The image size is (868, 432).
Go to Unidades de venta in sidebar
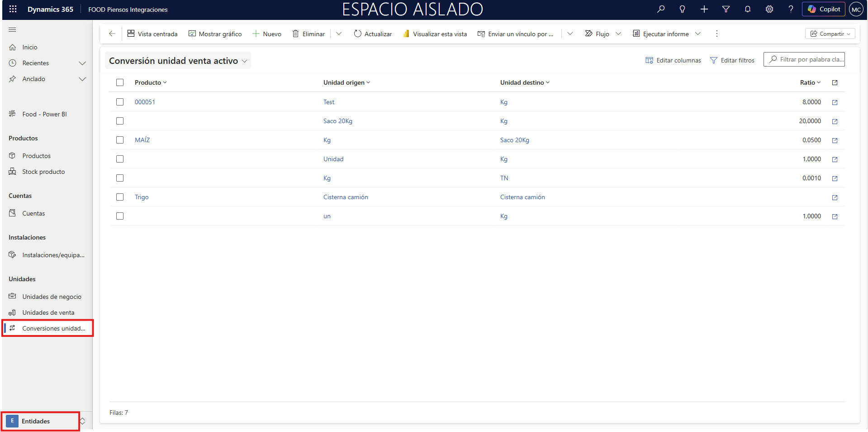pos(48,312)
